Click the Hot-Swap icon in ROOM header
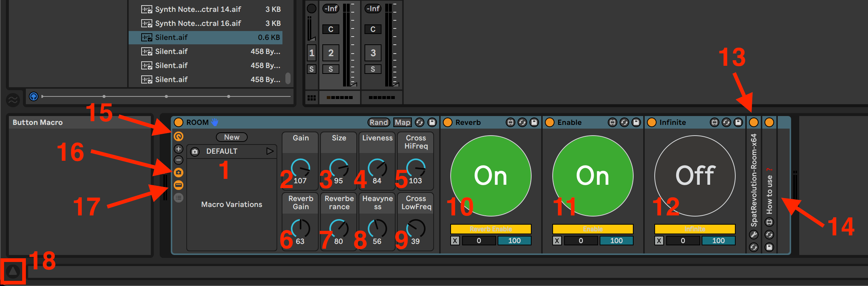This screenshot has width=868, height=286. point(420,122)
